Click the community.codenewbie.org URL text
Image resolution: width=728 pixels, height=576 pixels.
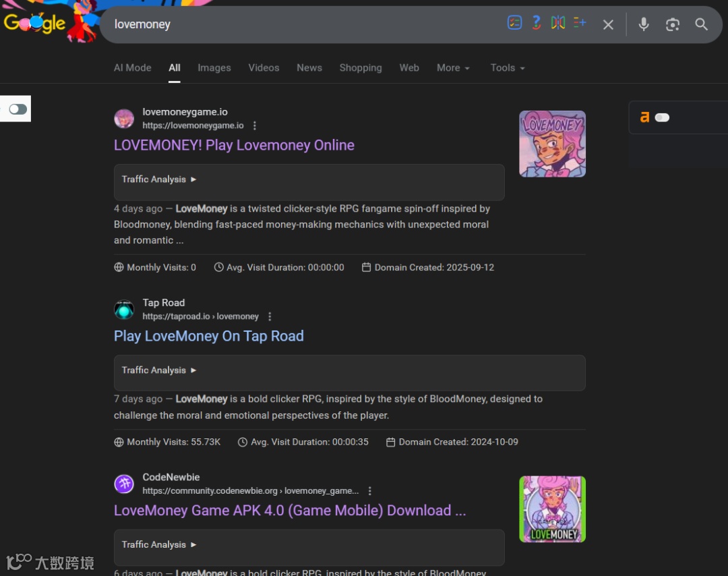pyautogui.click(x=251, y=490)
